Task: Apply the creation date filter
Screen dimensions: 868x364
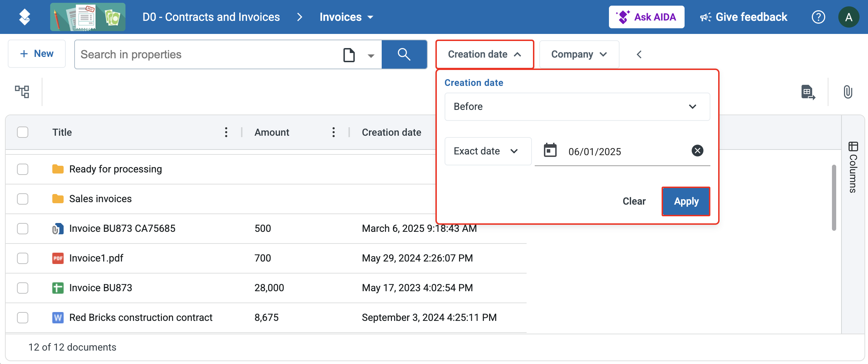Action: coord(686,201)
